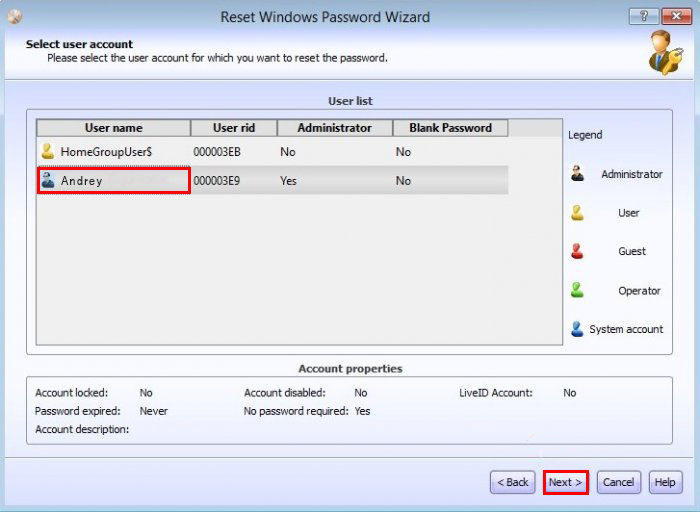Click the question mark title bar button
Image resolution: width=700 pixels, height=512 pixels.
click(643, 17)
